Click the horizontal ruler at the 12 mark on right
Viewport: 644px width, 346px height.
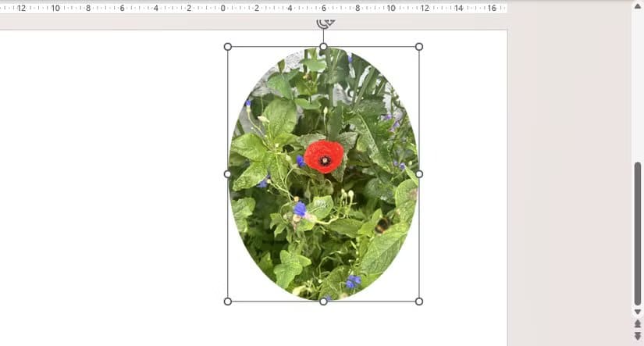425,8
